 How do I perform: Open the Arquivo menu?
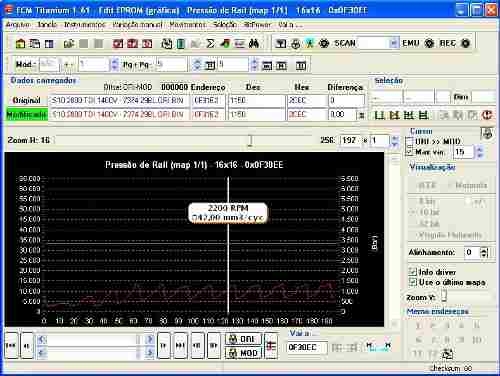[x=18, y=25]
